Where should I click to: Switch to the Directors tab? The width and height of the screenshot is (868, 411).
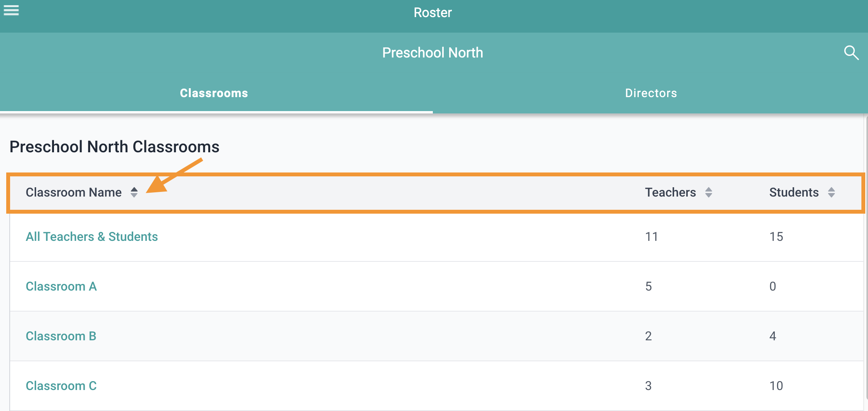(651, 93)
